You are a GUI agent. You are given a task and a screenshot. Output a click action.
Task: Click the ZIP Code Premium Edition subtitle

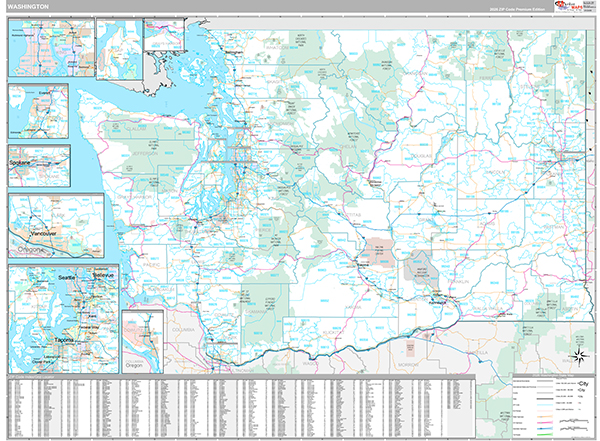pyautogui.click(x=517, y=9)
